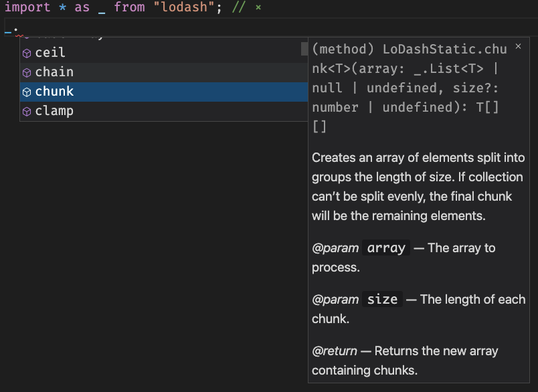Click the method cube icon beside chunk
Viewport: 538px width, 392px height.
27,92
